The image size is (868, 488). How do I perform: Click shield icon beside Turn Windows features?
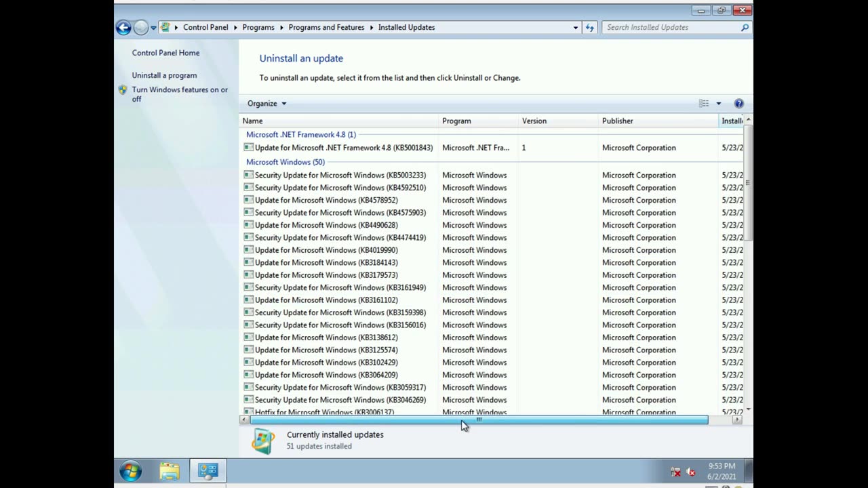click(123, 89)
